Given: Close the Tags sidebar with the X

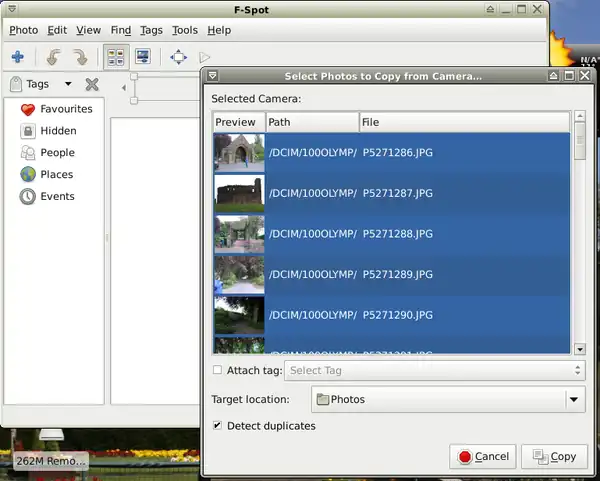Looking at the screenshot, I should click(x=92, y=85).
